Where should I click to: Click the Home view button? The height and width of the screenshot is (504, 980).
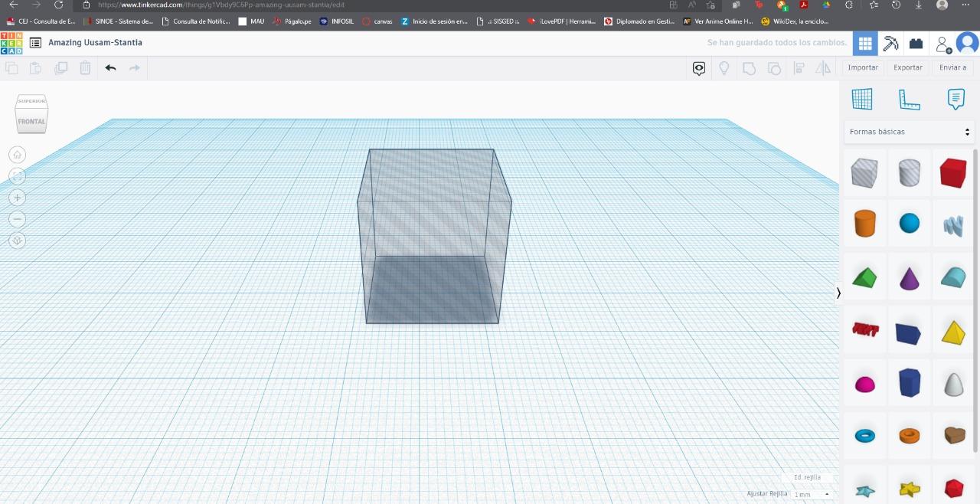pyautogui.click(x=17, y=155)
